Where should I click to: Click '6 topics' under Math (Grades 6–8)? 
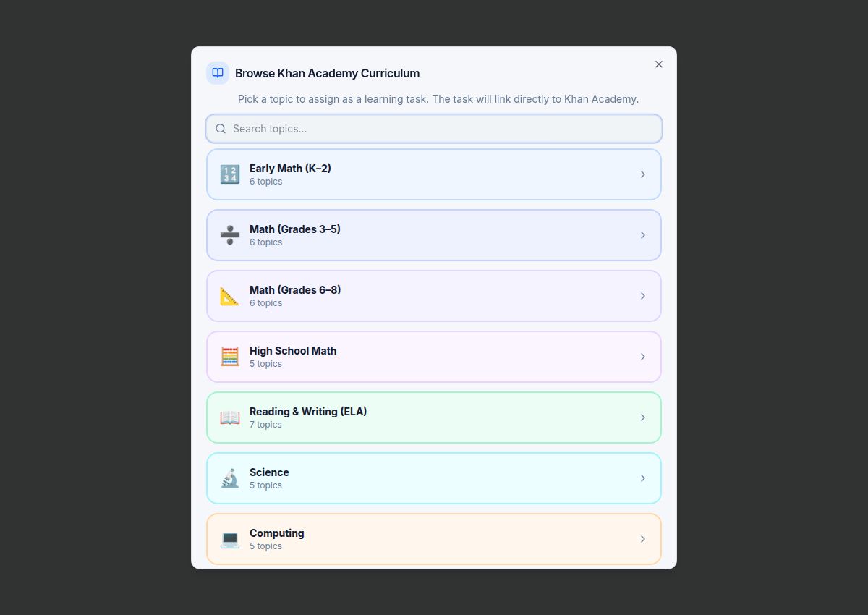click(265, 303)
